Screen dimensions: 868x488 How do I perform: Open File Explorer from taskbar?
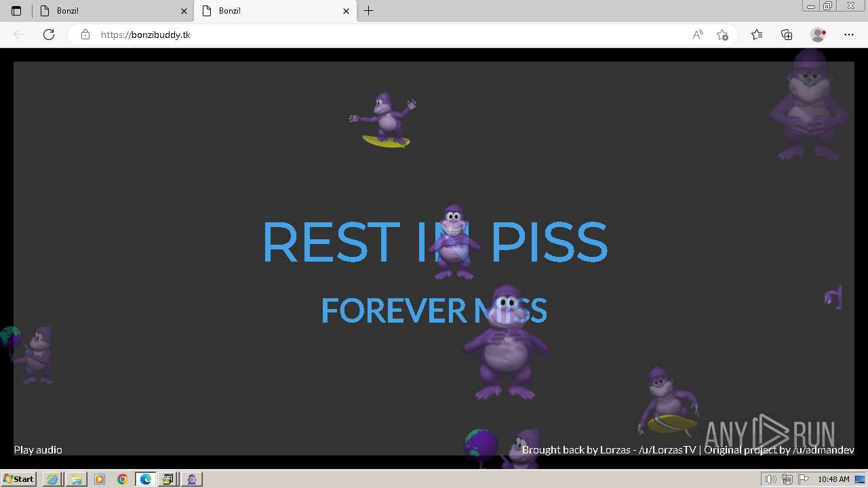pos(76,479)
